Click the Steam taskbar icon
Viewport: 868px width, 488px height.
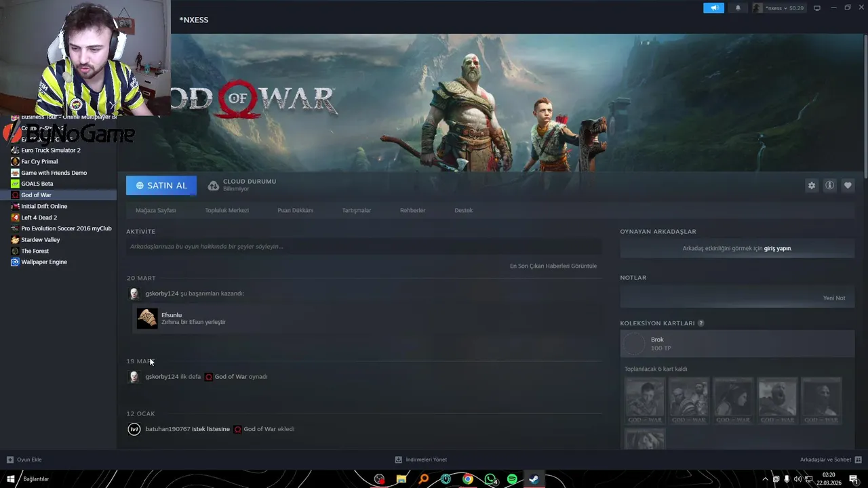[x=534, y=479]
